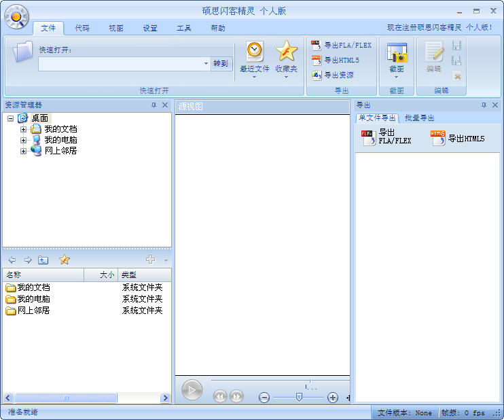
Task: Select the 批量导出 tab
Action: tap(420, 118)
